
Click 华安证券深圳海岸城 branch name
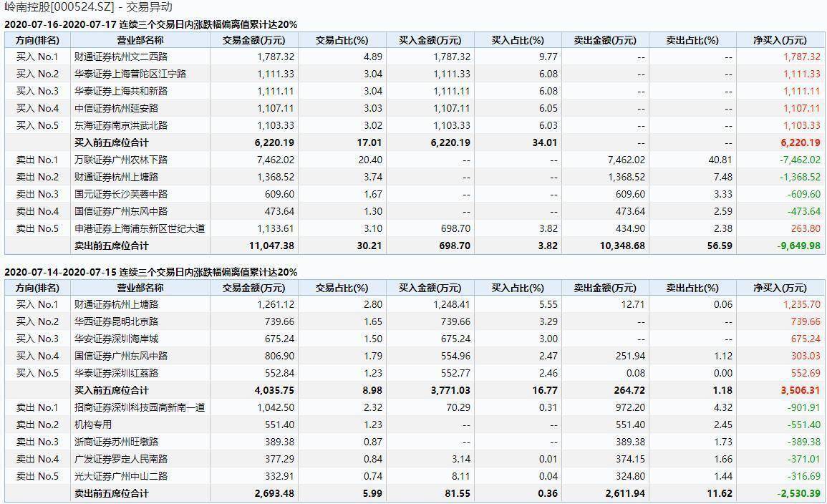click(116, 339)
